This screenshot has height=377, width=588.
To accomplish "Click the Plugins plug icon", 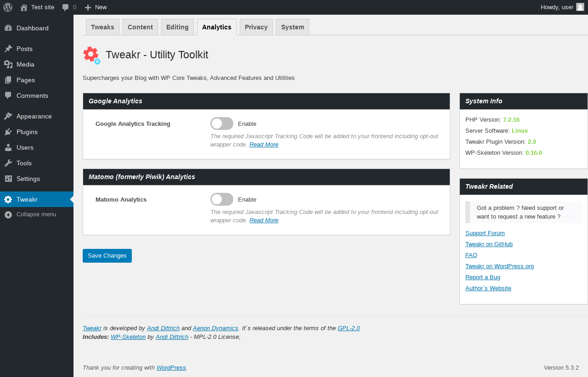I will [x=8, y=132].
